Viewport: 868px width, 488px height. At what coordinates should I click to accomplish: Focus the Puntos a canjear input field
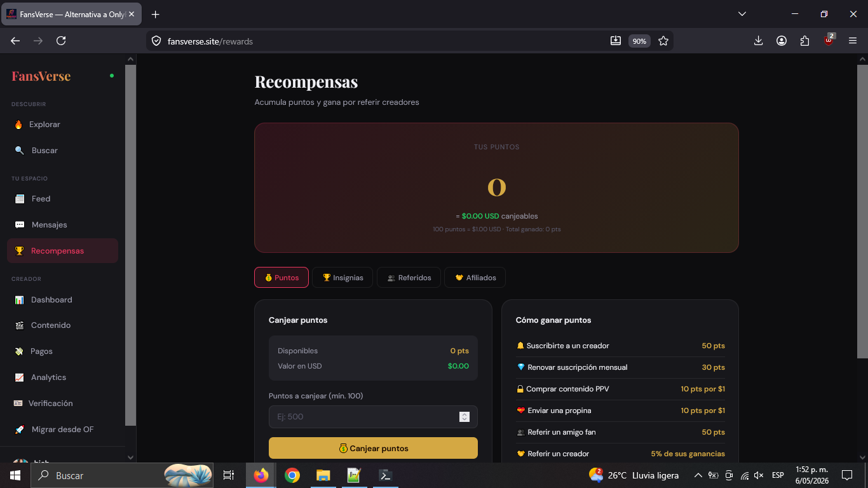(373, 417)
